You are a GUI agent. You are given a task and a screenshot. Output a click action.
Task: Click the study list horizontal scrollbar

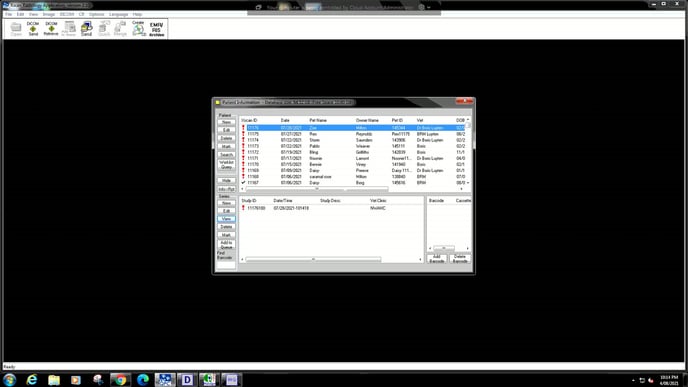[313, 259]
